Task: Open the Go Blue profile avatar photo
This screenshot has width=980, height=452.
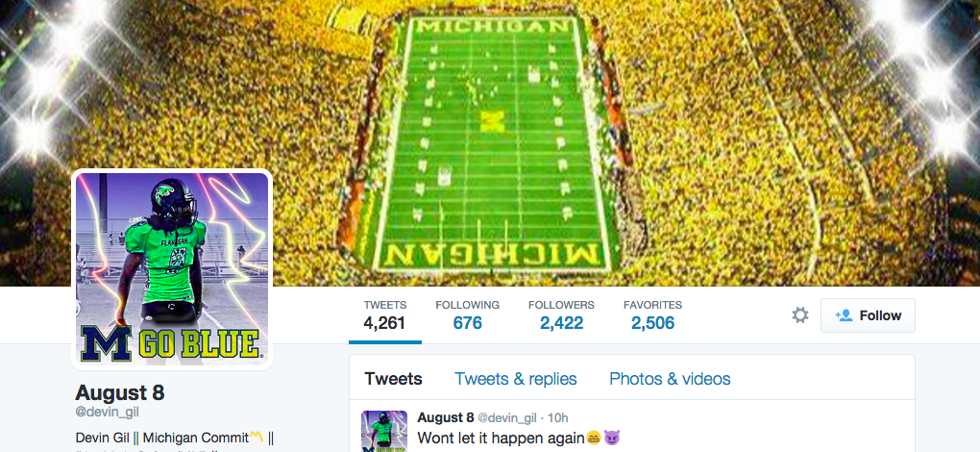Action: (172, 269)
